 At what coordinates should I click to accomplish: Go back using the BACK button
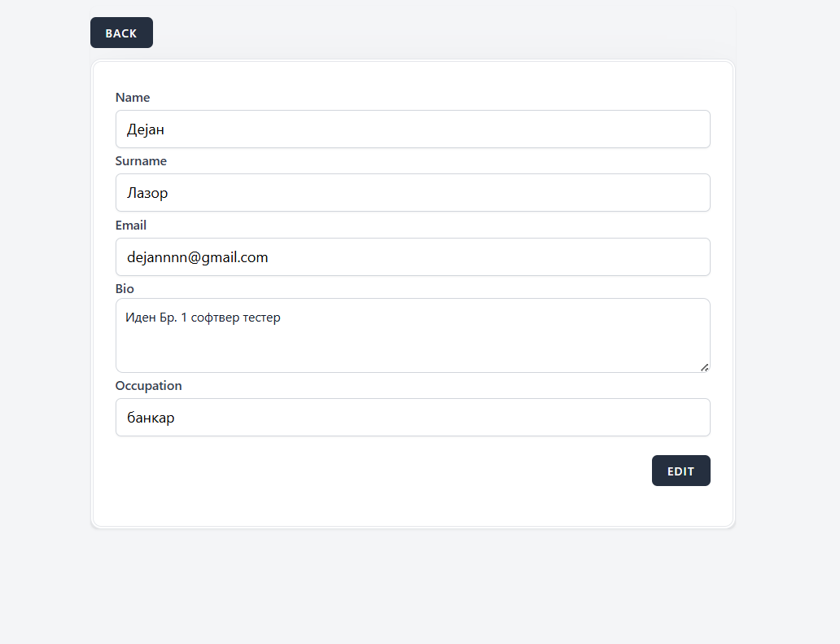click(121, 33)
